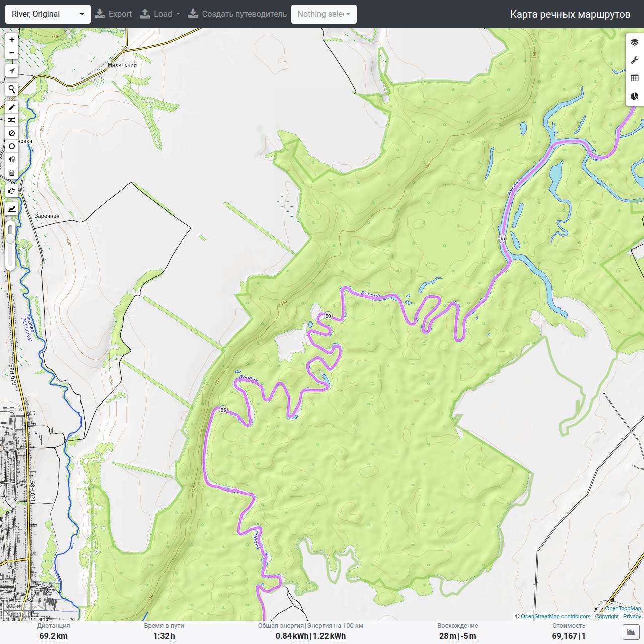
Task: Toggle the elevation chart line icon
Action: tap(12, 209)
